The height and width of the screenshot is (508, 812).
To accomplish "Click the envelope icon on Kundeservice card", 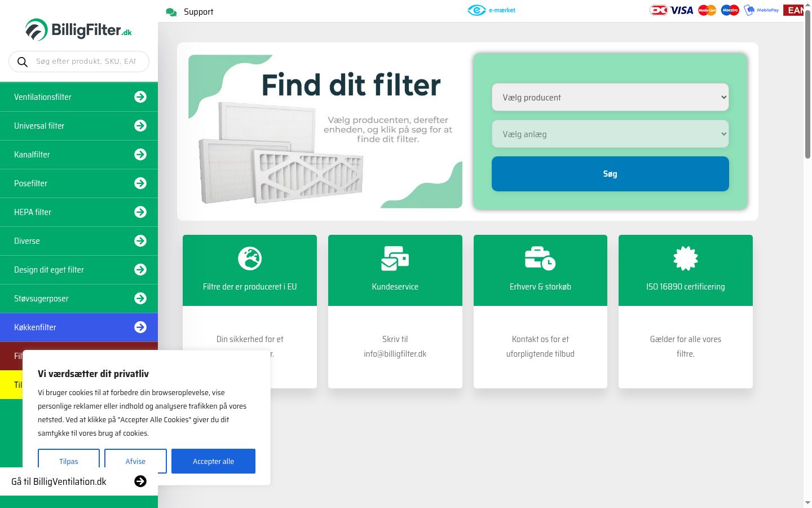I will [x=395, y=259].
